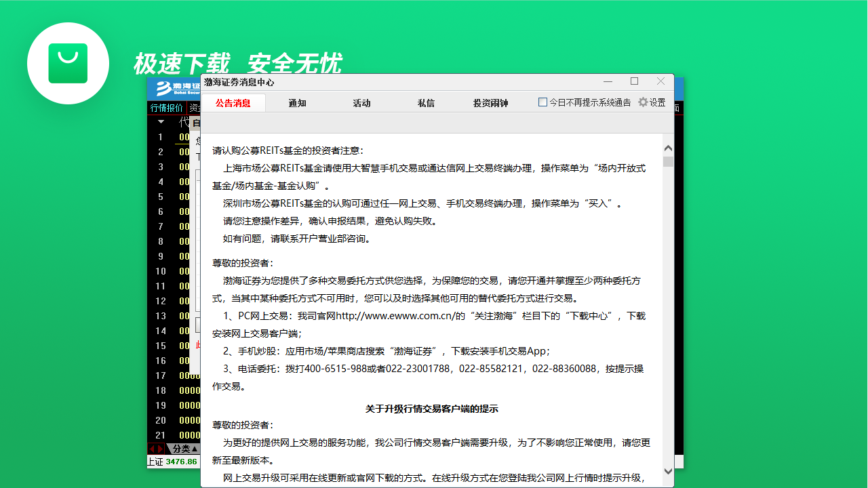Switch to the 通知 tab
The width and height of the screenshot is (868, 488).
296,104
